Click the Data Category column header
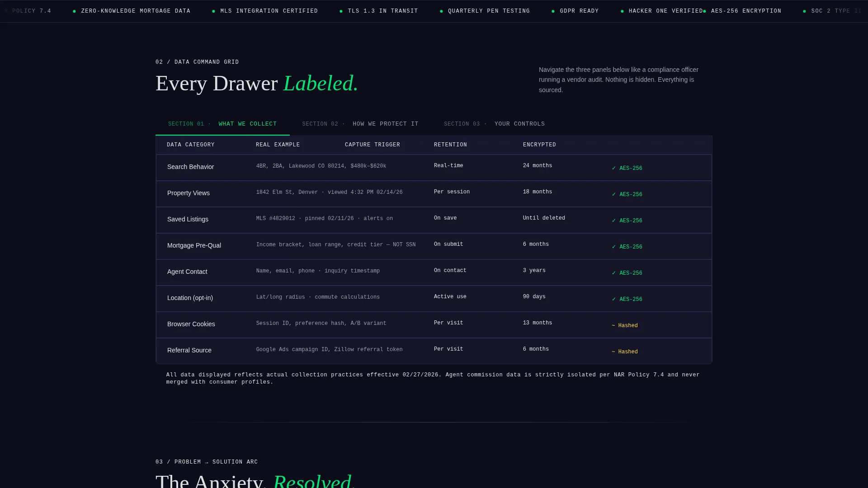The width and height of the screenshot is (868, 488). click(191, 145)
